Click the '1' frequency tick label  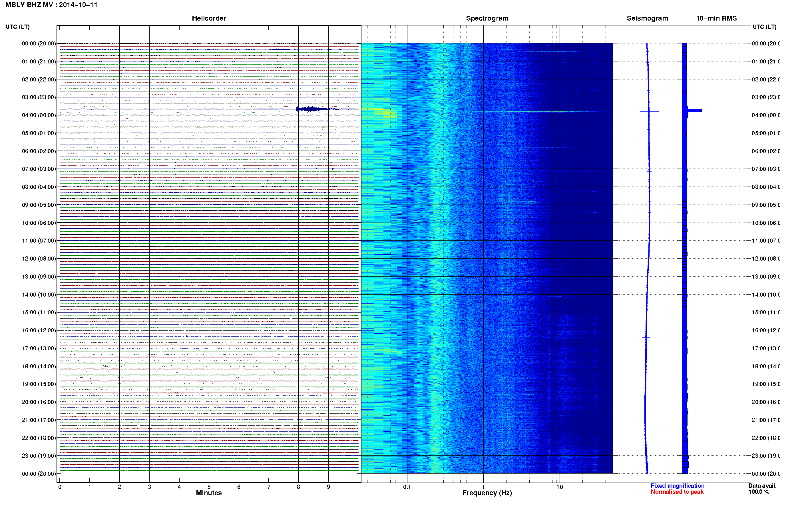click(x=483, y=487)
